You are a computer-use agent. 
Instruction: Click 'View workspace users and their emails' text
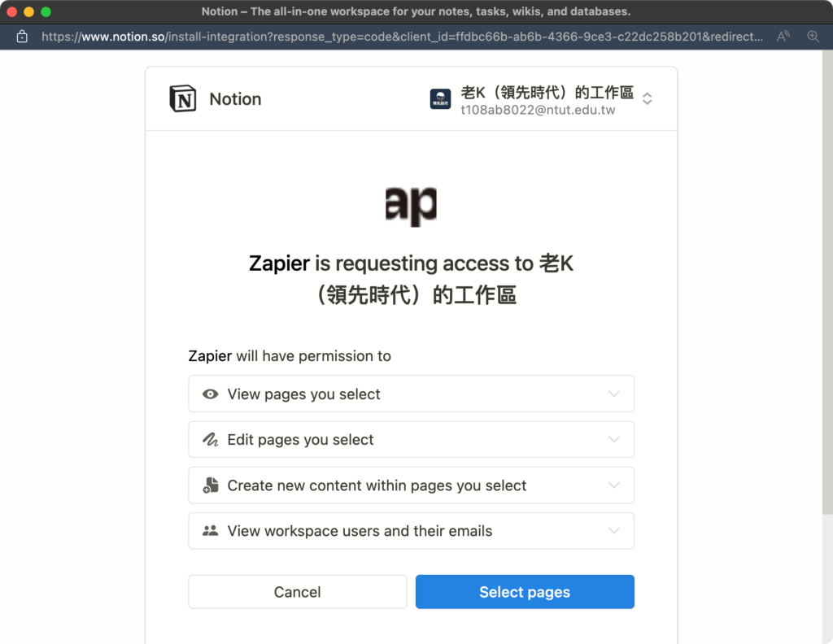(360, 531)
